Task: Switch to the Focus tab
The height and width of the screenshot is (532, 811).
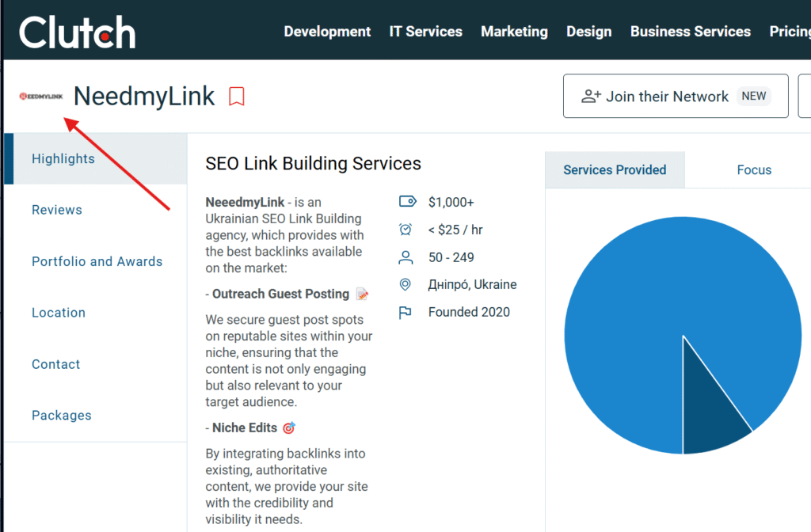Action: click(753, 169)
